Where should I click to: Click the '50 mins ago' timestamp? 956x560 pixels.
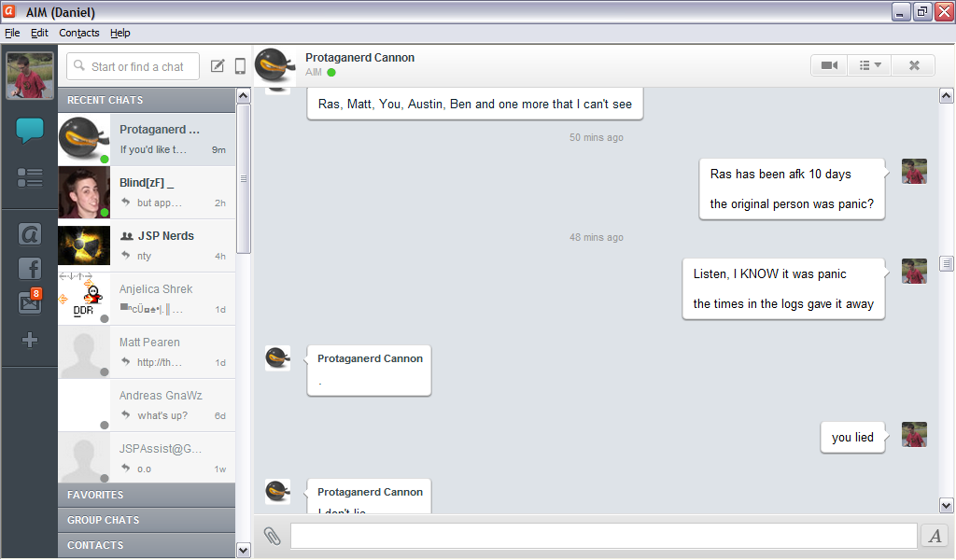tap(597, 138)
